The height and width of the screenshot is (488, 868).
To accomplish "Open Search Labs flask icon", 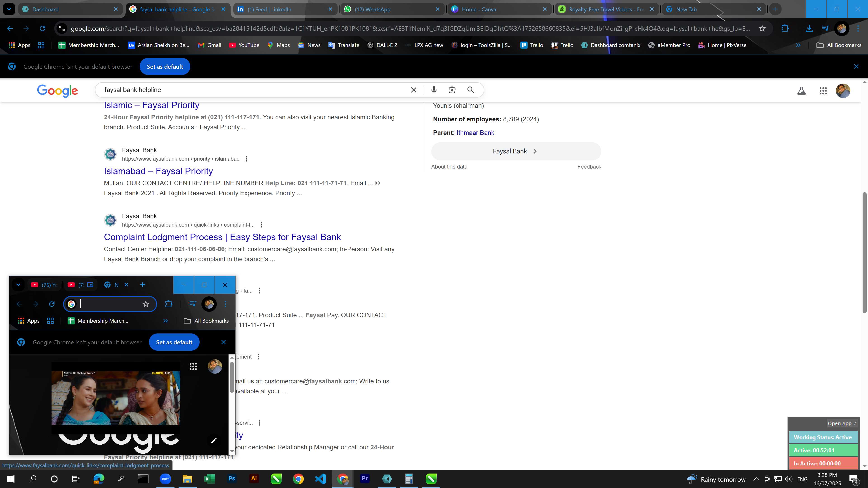I will coord(801,91).
